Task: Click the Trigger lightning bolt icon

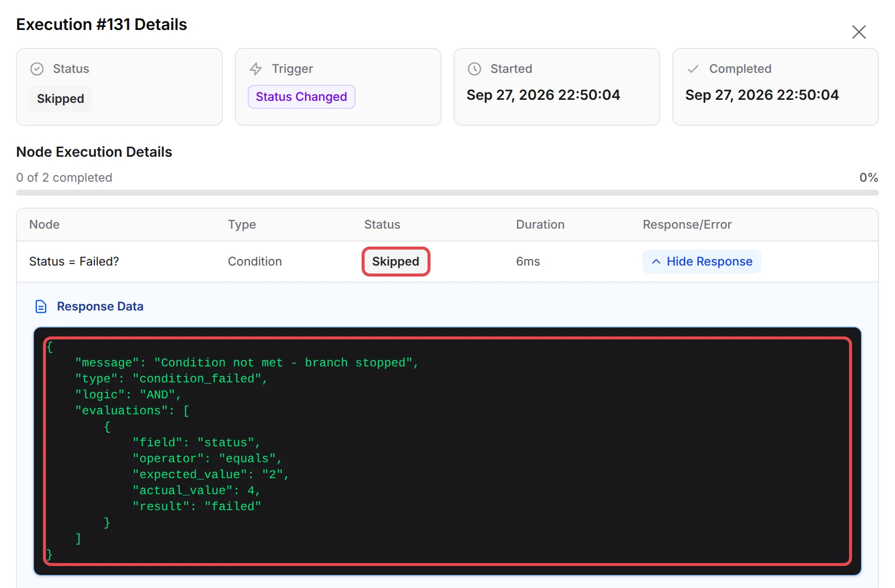Action: tap(256, 69)
